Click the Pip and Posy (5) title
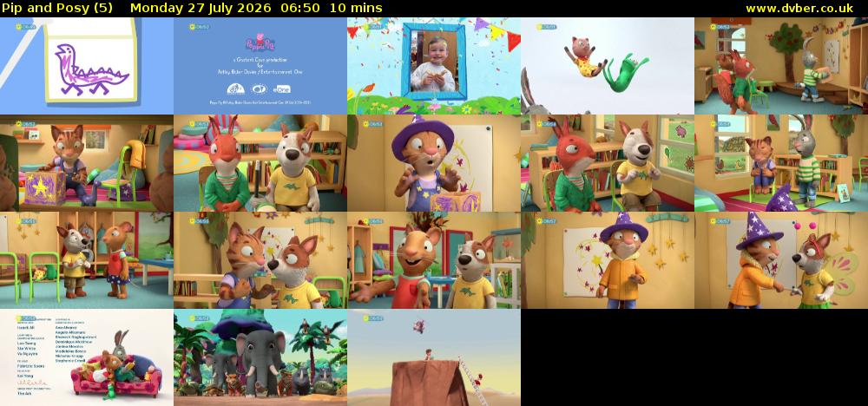Image resolution: width=868 pixels, height=406 pixels. pyautogui.click(x=57, y=9)
